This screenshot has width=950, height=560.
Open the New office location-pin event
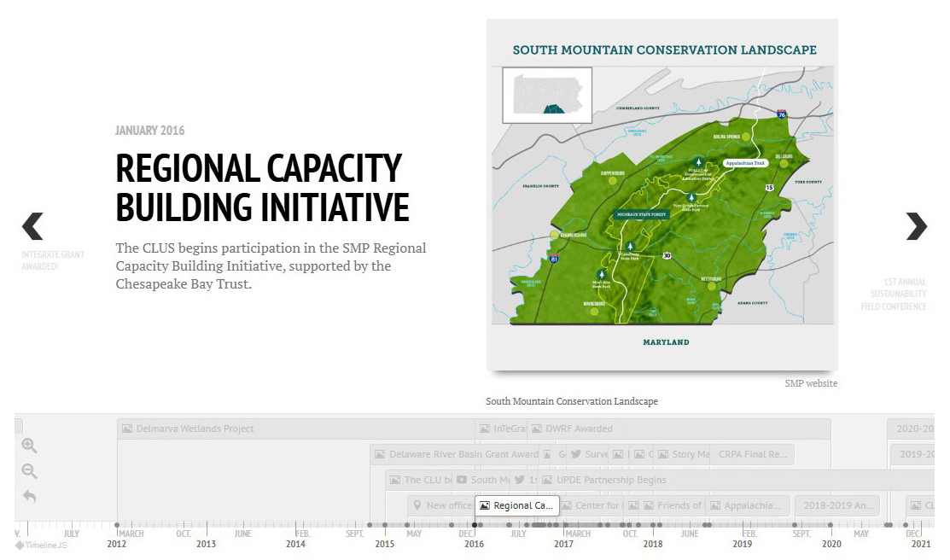(441, 505)
